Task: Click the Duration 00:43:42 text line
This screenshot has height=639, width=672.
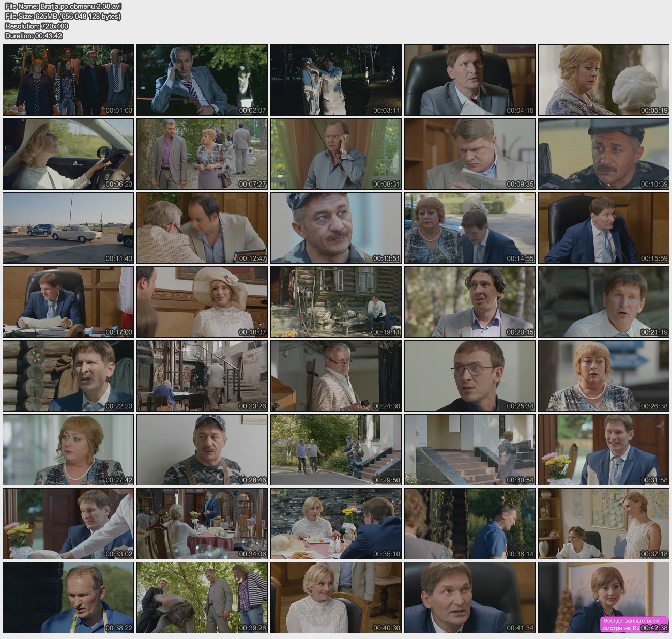Action: (34, 36)
